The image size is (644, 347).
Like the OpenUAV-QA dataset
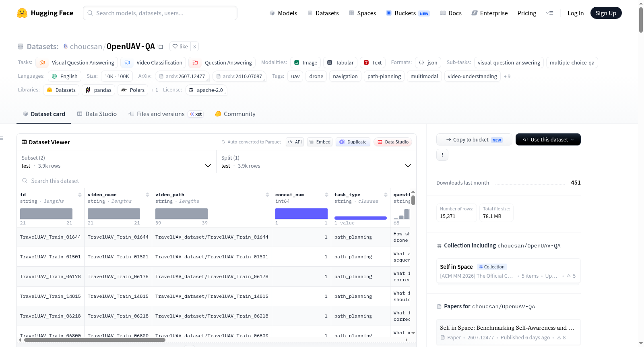[x=180, y=46]
